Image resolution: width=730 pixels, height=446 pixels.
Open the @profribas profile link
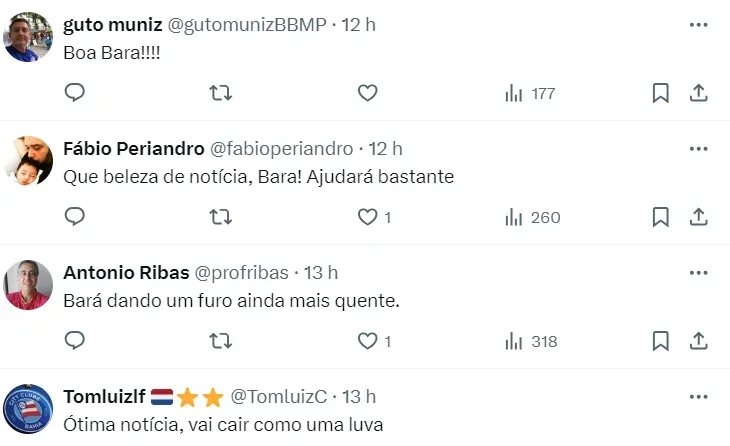pos(240,272)
